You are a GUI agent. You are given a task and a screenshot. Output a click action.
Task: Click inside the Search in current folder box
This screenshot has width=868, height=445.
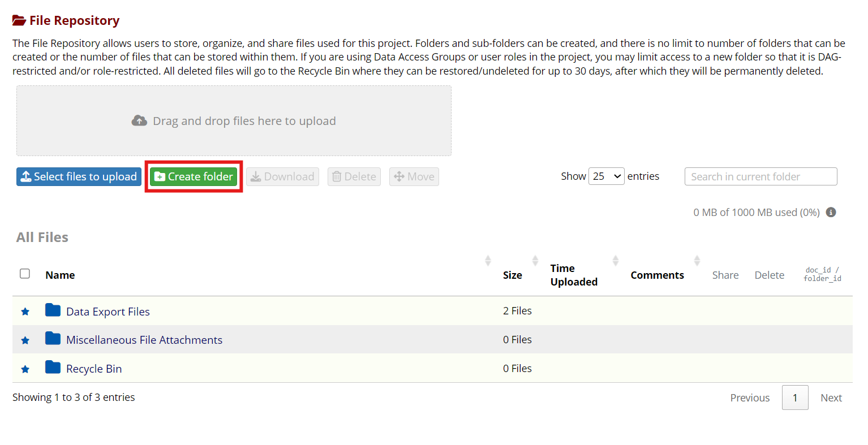pos(760,176)
